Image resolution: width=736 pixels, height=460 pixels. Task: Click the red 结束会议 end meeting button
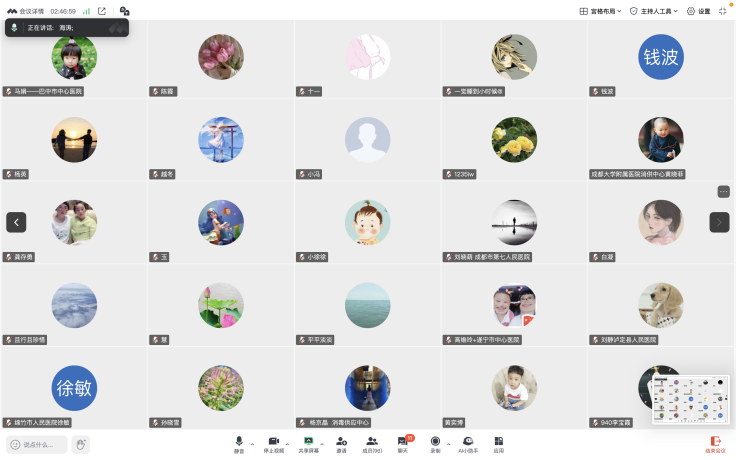point(715,444)
